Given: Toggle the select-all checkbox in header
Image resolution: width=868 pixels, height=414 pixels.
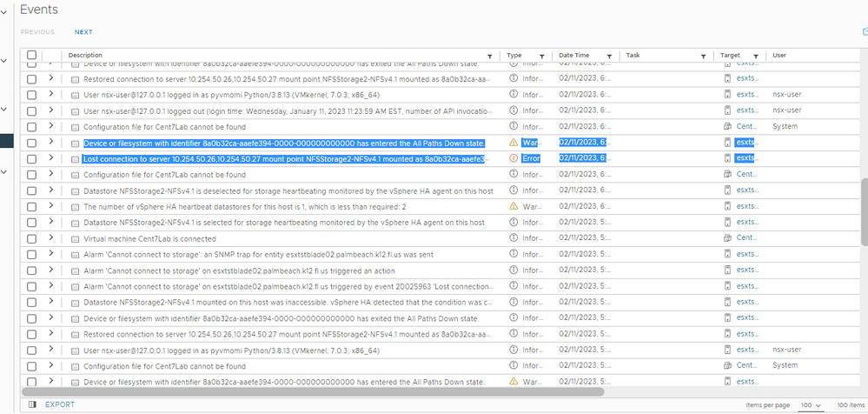Looking at the screenshot, I should tap(32, 56).
